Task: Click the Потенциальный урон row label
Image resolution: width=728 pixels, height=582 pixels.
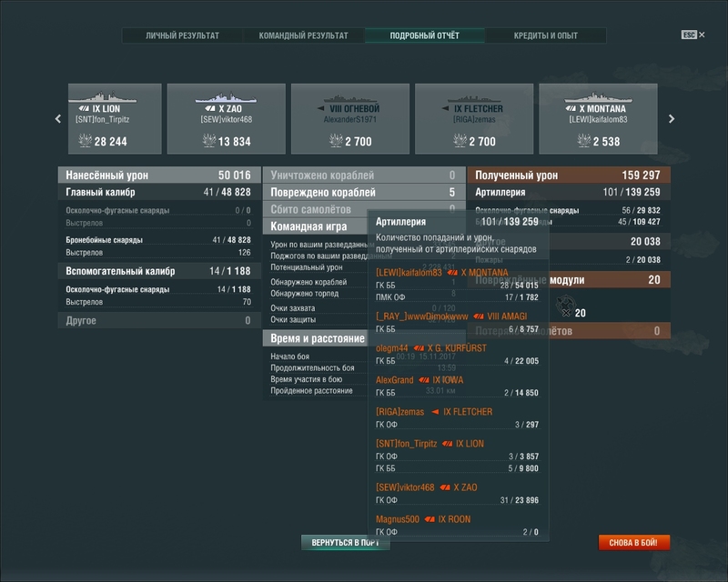Action: click(307, 267)
